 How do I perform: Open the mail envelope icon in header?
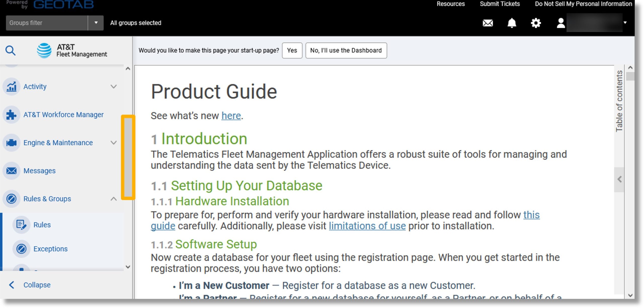(x=488, y=23)
